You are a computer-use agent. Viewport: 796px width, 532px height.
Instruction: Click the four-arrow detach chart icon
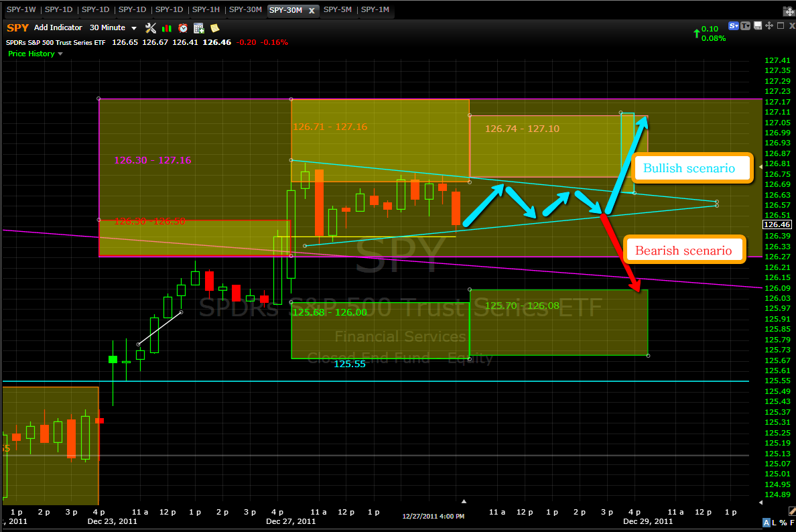pos(769,25)
